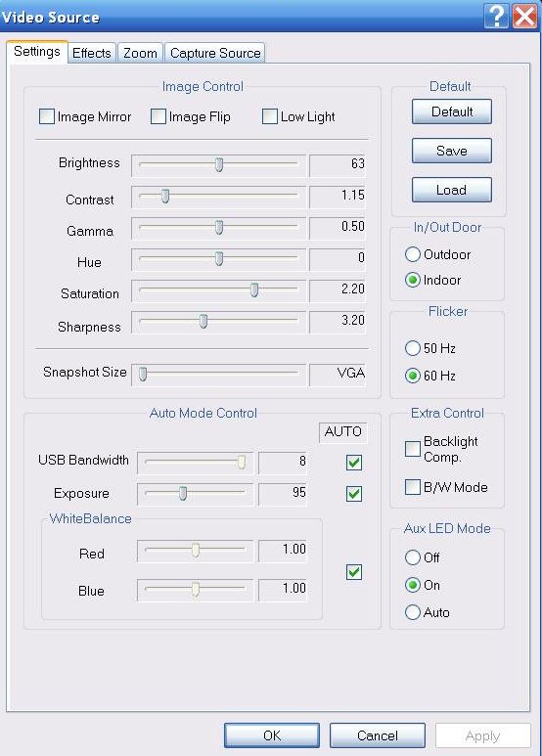This screenshot has height=756, width=542.
Task: Select the Outdoor radio button
Action: click(x=413, y=254)
